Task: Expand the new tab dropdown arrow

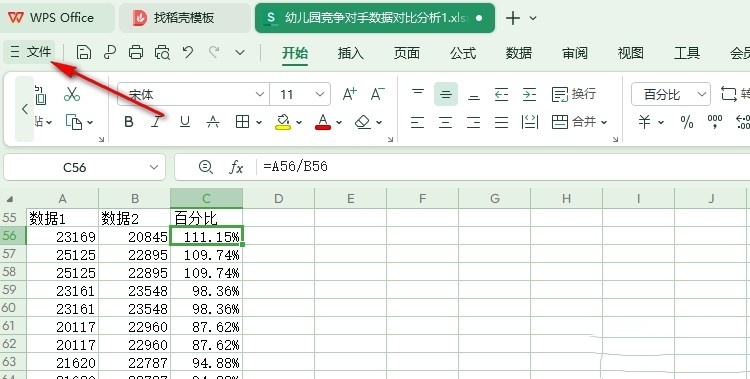Action: (x=533, y=18)
